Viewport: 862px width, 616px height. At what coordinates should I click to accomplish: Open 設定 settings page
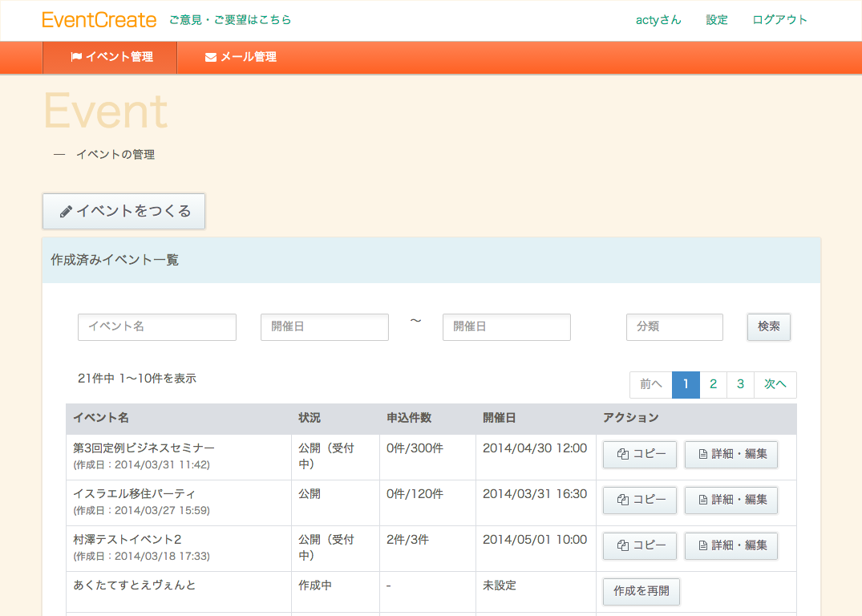pyautogui.click(x=717, y=20)
